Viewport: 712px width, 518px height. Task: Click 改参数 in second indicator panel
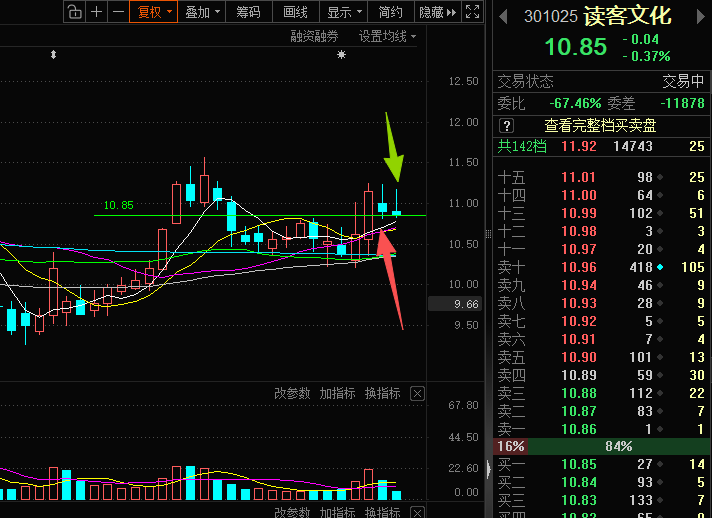[292, 512]
